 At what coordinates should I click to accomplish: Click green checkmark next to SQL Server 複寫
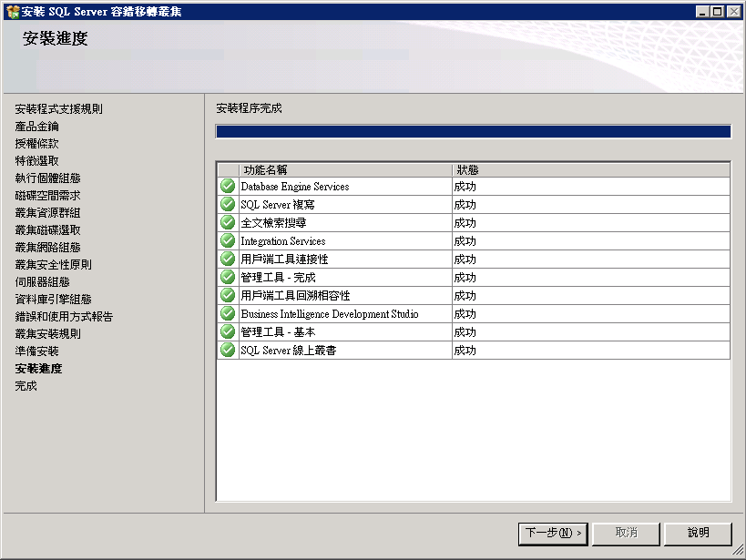[228, 204]
